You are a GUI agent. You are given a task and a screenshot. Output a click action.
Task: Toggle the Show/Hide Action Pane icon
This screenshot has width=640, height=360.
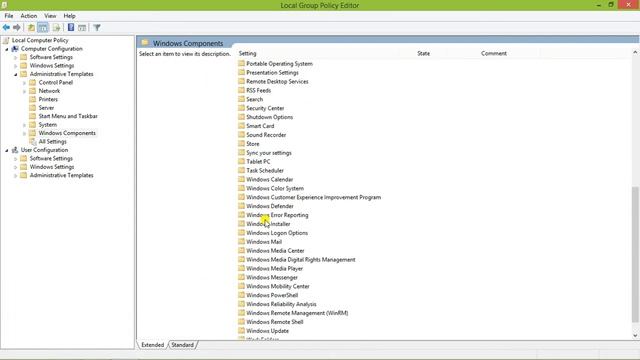click(x=82, y=27)
